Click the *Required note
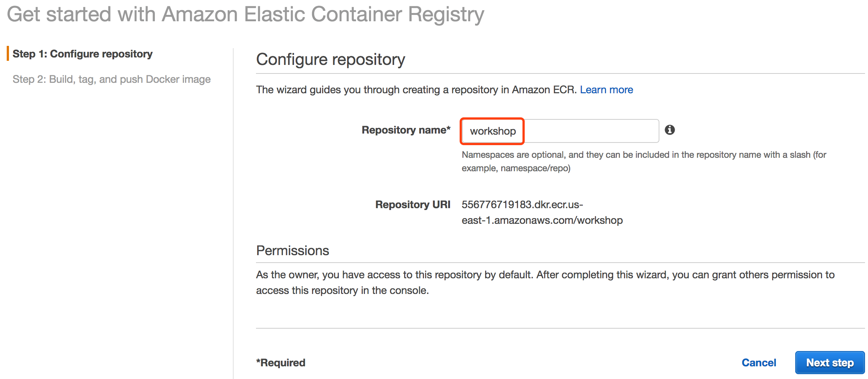 coord(281,363)
